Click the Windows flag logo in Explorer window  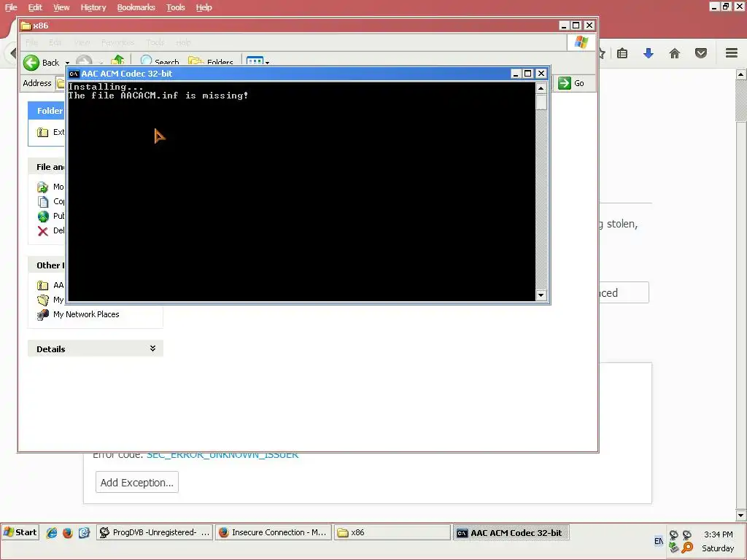[x=581, y=42]
